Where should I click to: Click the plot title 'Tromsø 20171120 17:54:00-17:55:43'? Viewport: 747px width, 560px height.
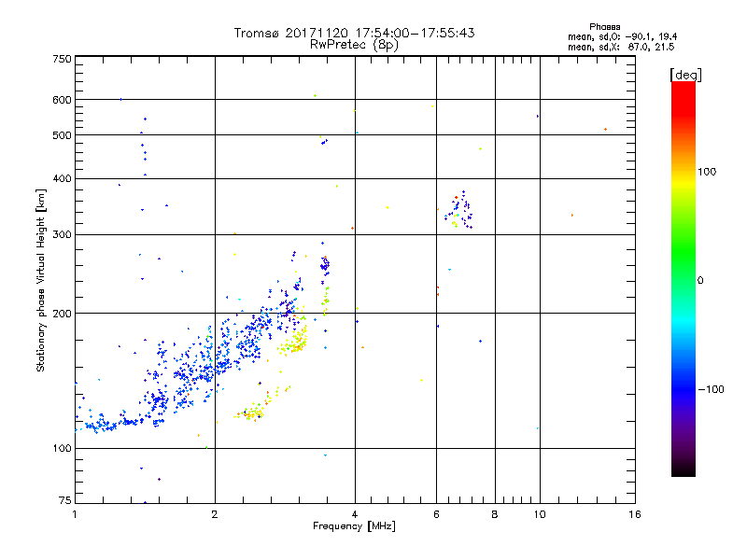pyautogui.click(x=354, y=33)
